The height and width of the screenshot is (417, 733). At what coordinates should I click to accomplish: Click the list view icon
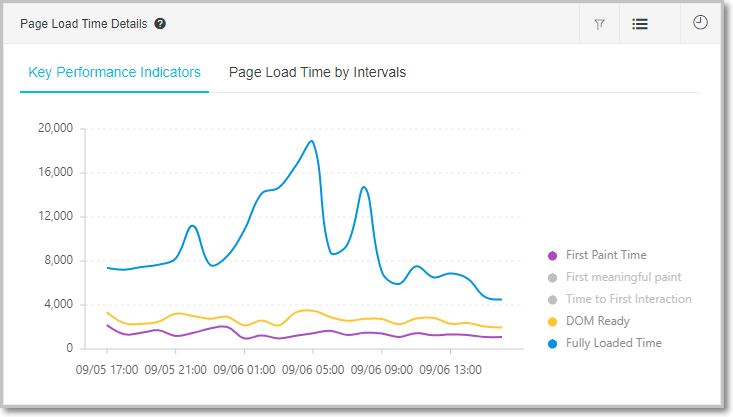pos(640,24)
